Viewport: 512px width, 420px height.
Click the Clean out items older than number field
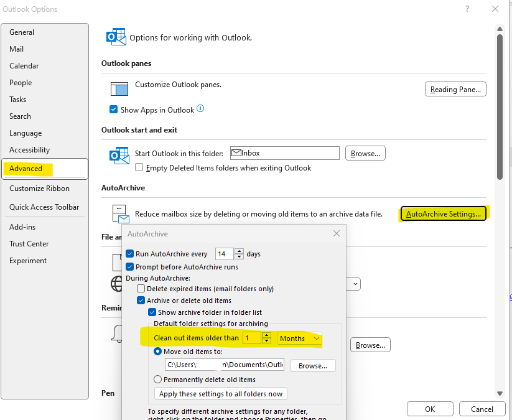[x=252, y=338]
